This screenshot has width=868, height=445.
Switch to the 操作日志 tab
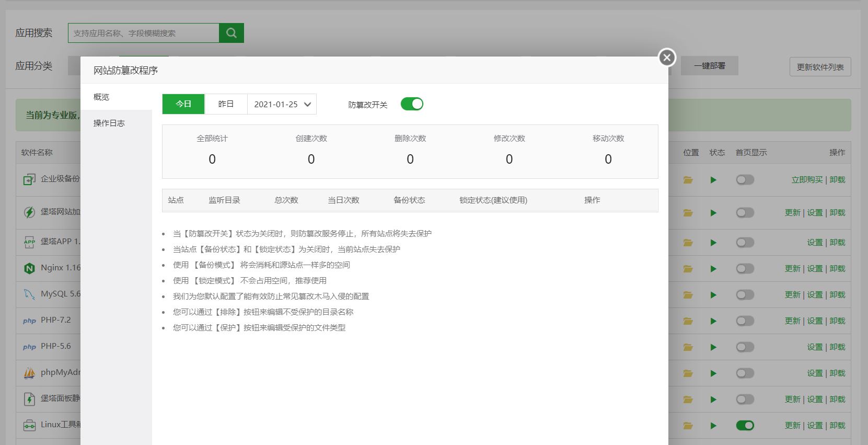click(x=109, y=123)
